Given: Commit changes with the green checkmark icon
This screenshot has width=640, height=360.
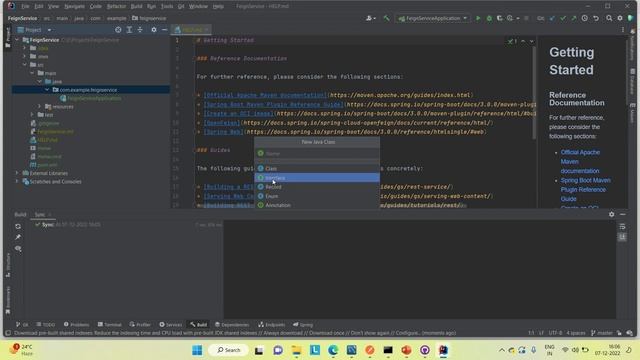Looking at the screenshot, I should pos(563,18).
